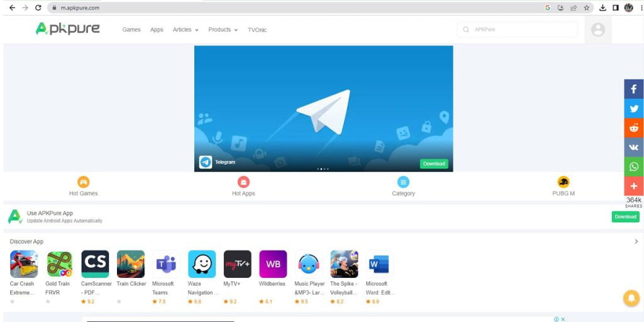
Task: Click the Google icon in address bar
Action: (548, 8)
